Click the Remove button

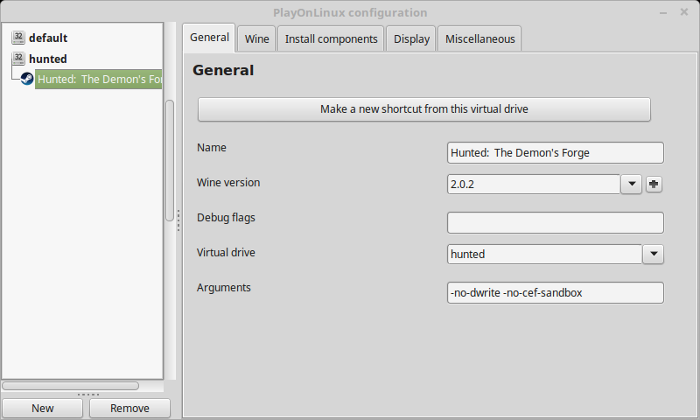tap(130, 408)
